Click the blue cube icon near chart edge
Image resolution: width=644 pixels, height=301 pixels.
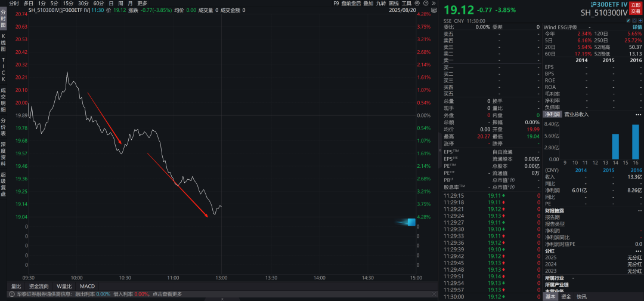[x=411, y=222]
